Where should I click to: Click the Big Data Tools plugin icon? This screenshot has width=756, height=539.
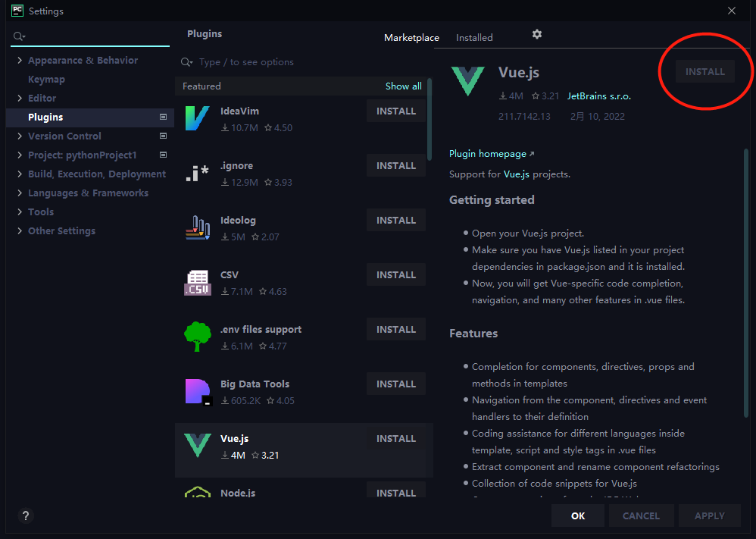tap(198, 391)
